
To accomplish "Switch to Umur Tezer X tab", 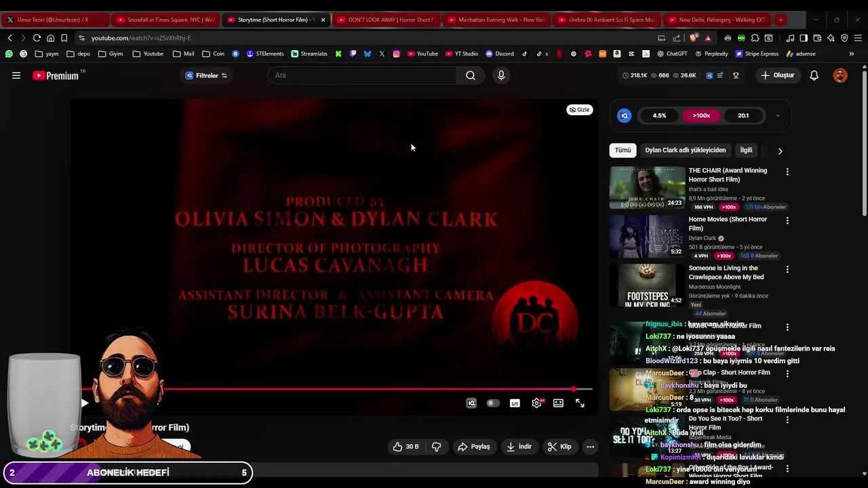I will [54, 20].
